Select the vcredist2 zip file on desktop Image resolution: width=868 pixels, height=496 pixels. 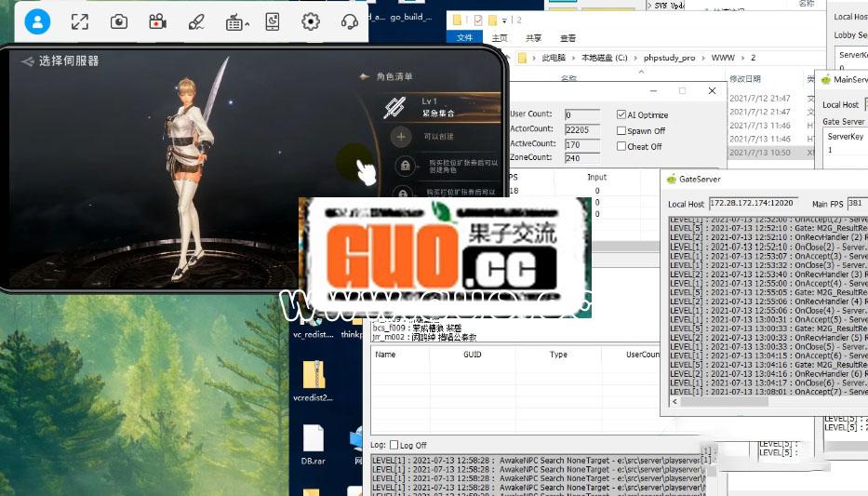(314, 381)
